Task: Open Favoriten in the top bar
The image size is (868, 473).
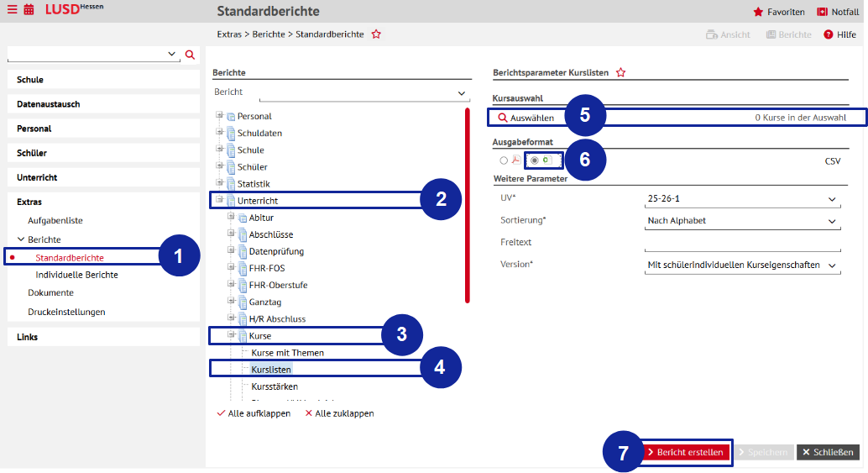Action: (x=779, y=12)
